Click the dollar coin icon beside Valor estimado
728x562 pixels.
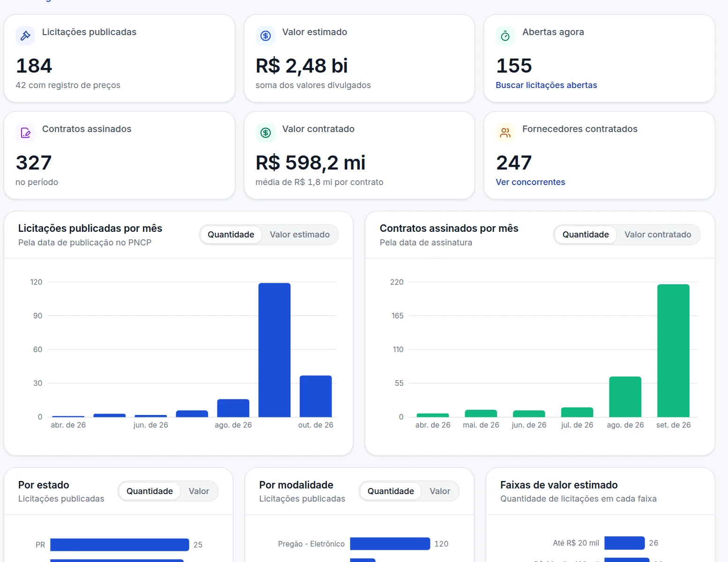tap(266, 36)
